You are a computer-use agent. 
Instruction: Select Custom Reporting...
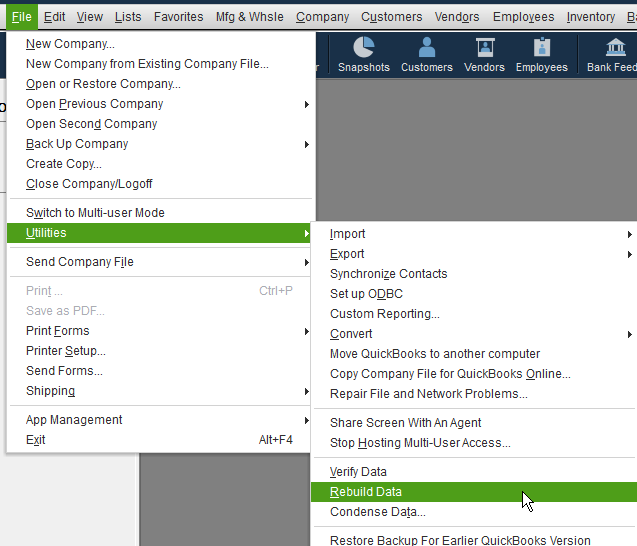click(474, 314)
